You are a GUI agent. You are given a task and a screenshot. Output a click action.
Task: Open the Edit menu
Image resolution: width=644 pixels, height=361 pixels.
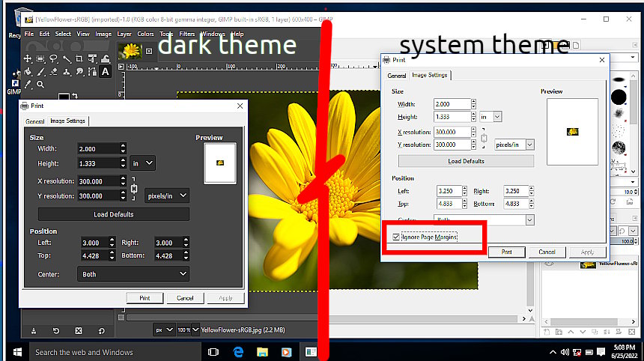coord(44,34)
